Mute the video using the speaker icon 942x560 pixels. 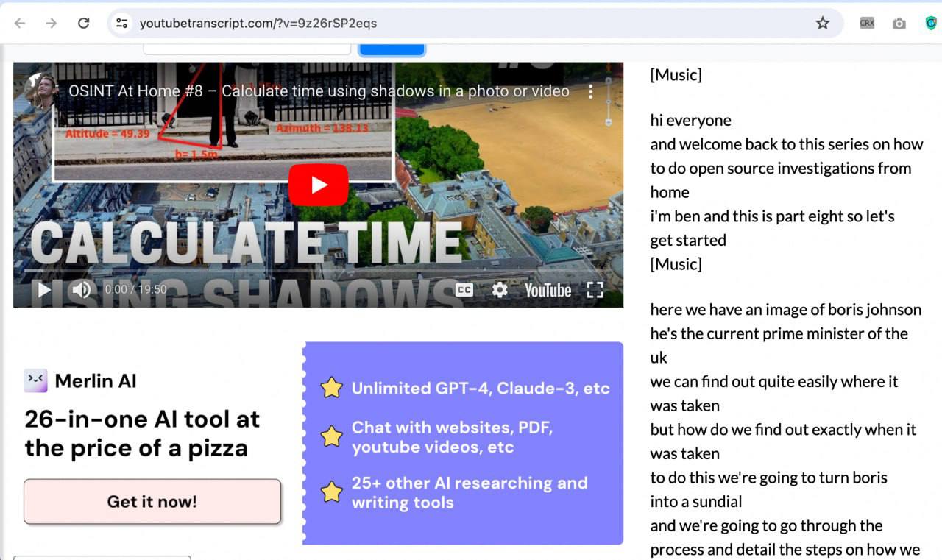click(x=81, y=290)
